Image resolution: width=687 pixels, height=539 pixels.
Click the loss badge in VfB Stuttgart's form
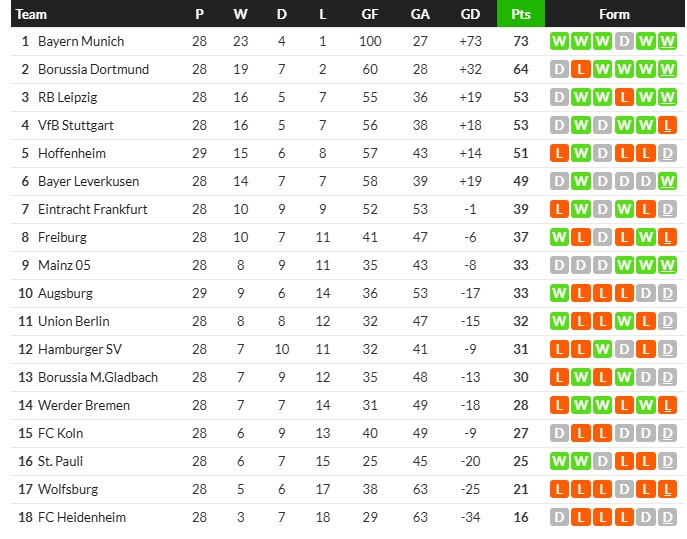point(668,125)
